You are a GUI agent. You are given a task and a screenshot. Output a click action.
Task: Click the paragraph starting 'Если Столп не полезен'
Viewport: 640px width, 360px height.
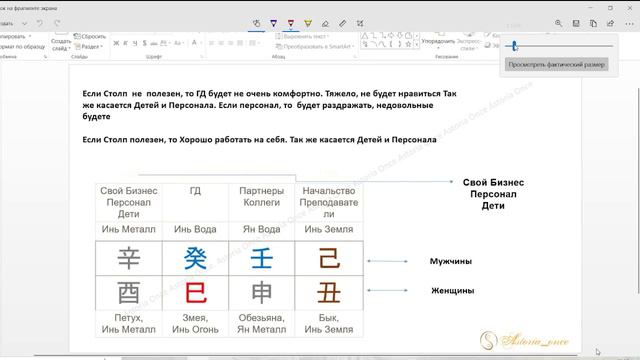[269, 105]
